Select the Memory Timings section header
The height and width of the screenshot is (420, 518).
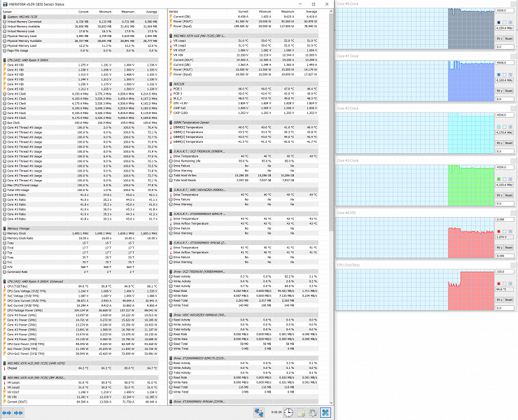click(80, 228)
